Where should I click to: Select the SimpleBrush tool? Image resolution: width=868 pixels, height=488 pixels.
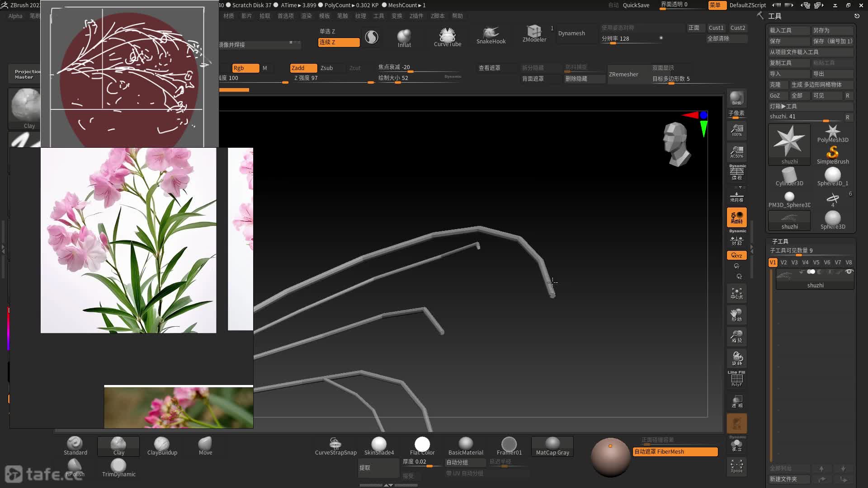pyautogui.click(x=833, y=155)
